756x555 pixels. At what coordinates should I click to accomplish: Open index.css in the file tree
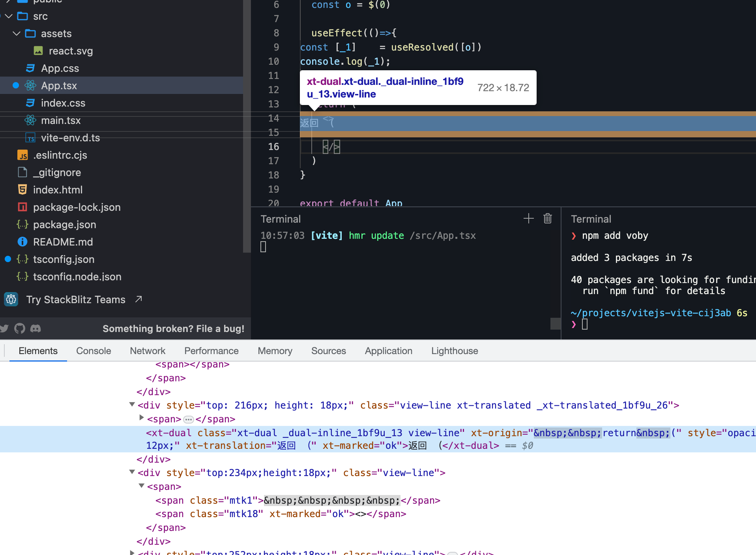click(63, 103)
